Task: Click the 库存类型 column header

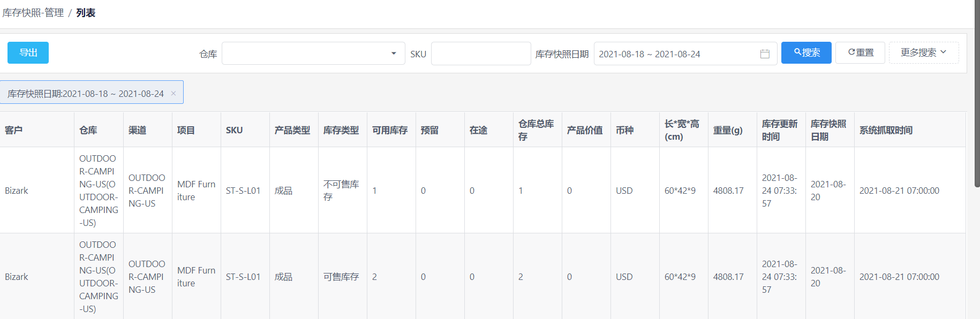Action: coord(342,130)
